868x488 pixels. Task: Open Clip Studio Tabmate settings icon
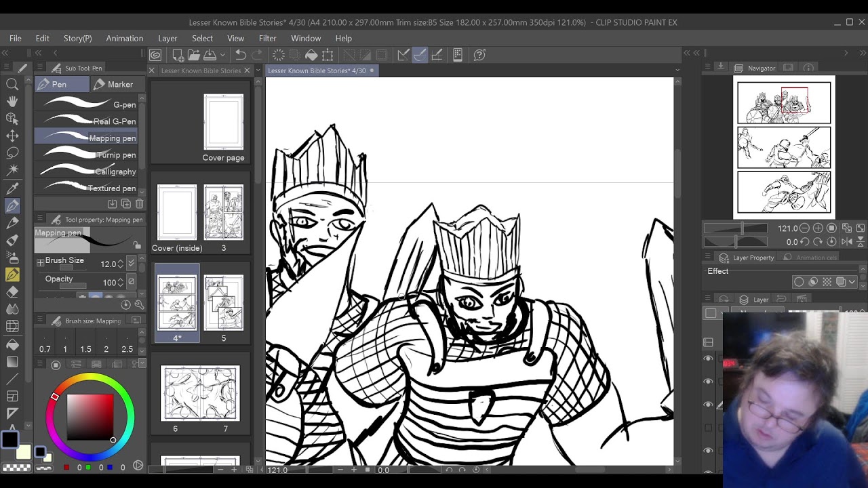[x=458, y=55]
